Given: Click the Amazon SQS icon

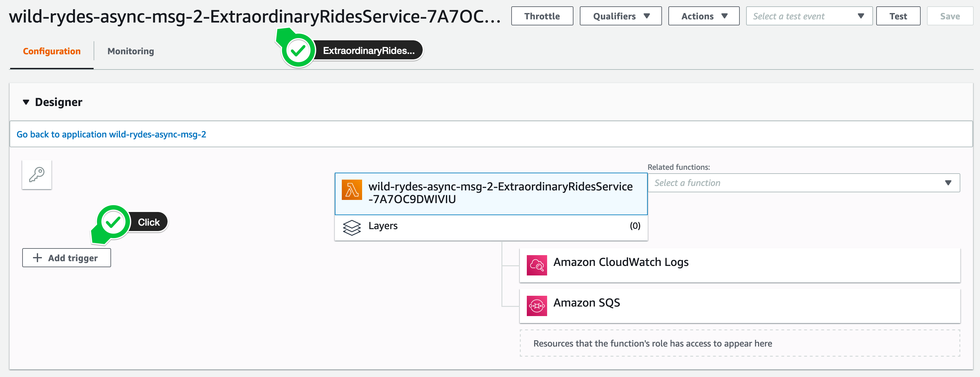Looking at the screenshot, I should click(x=536, y=306).
